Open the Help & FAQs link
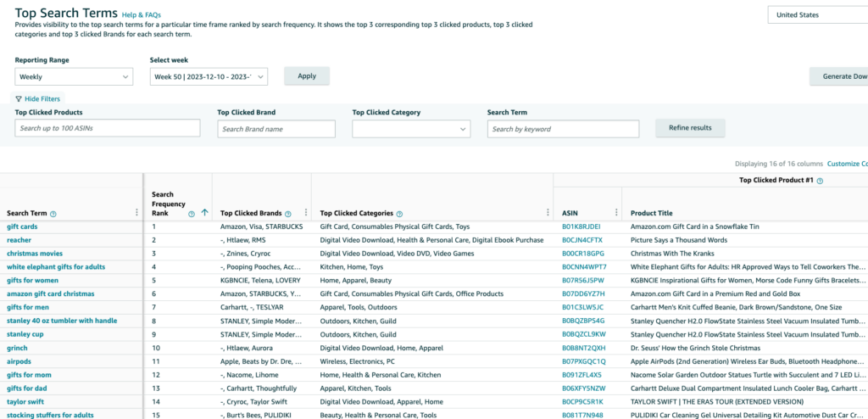This screenshot has height=419, width=868. click(142, 15)
